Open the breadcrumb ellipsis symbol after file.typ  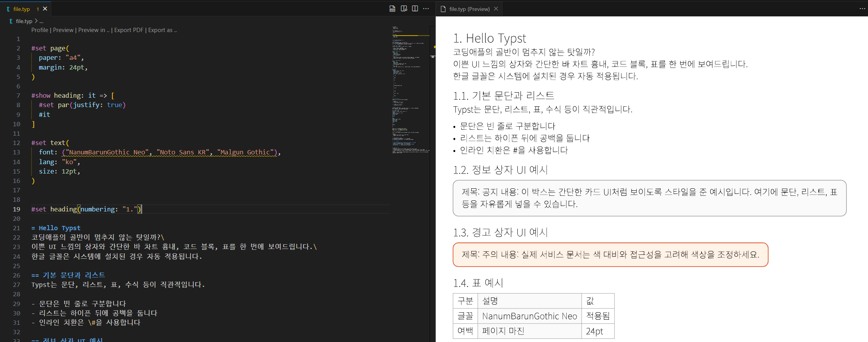(41, 21)
